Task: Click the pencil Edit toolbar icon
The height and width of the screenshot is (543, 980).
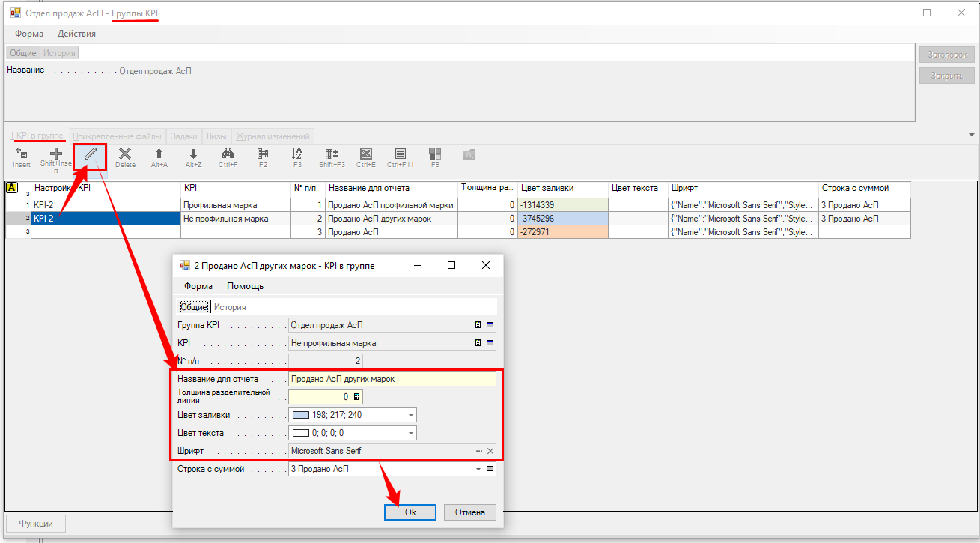Action: [90, 155]
